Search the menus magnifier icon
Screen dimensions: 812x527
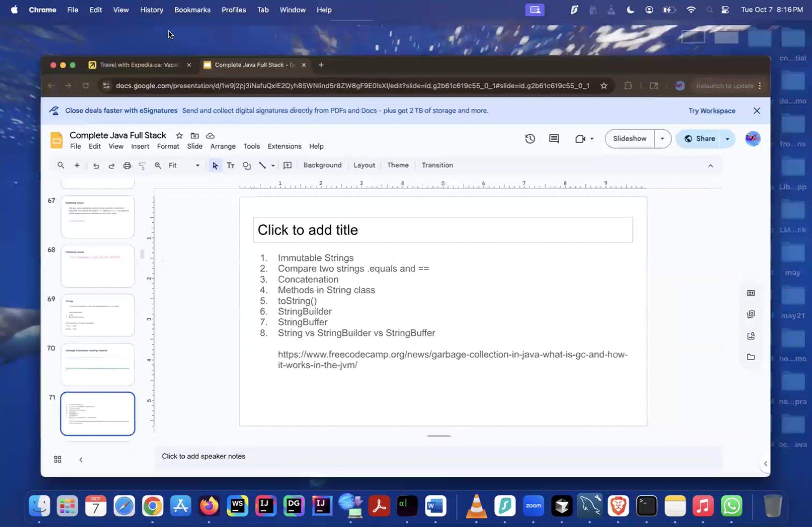(x=61, y=165)
